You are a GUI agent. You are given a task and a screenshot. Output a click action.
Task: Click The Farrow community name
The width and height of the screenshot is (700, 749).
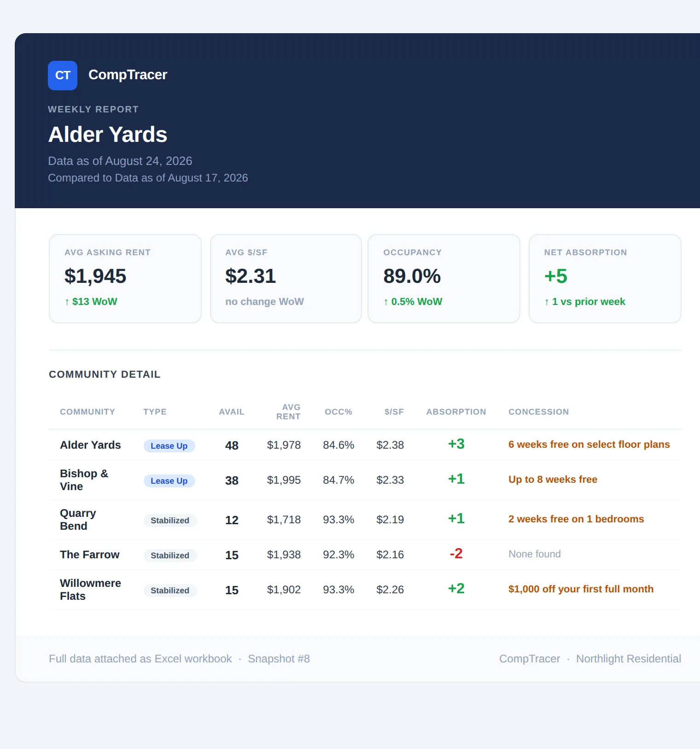point(89,555)
